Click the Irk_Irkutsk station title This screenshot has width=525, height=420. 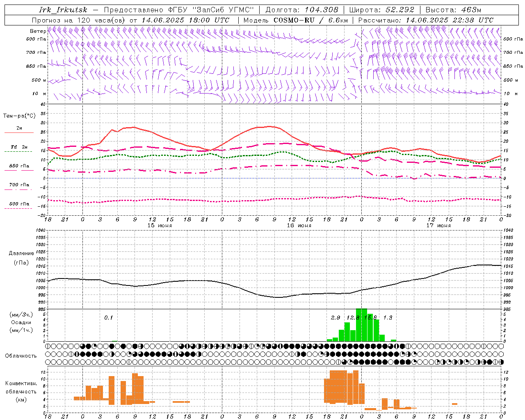64,10
